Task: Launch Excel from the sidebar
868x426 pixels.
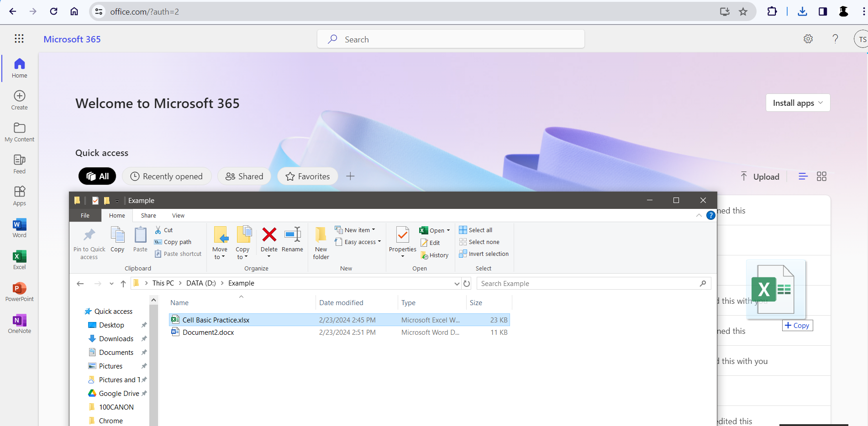Action: (x=19, y=260)
